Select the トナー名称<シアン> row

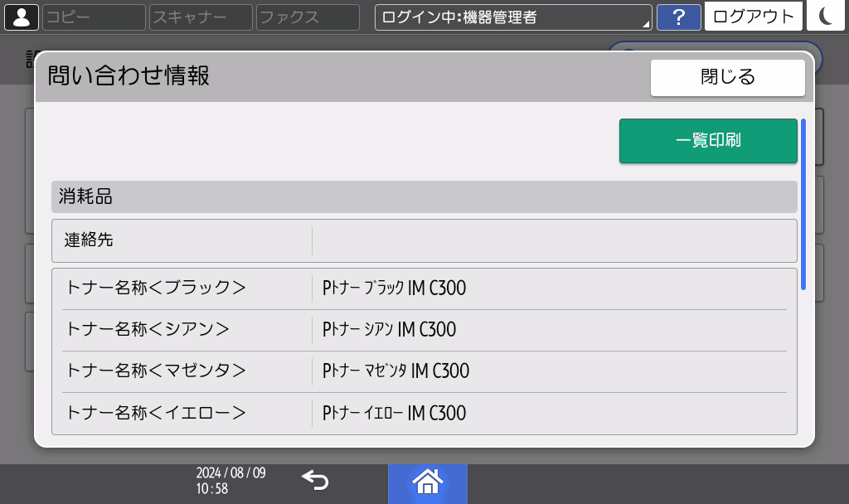[x=424, y=330]
